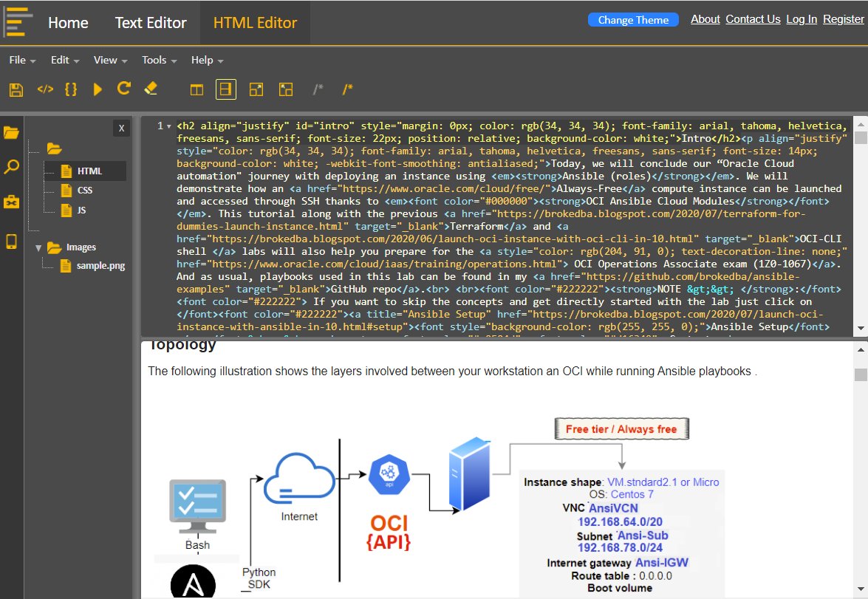Screen dimensions: 868x599
Task: Click the Register link
Action: pyautogui.click(x=843, y=19)
